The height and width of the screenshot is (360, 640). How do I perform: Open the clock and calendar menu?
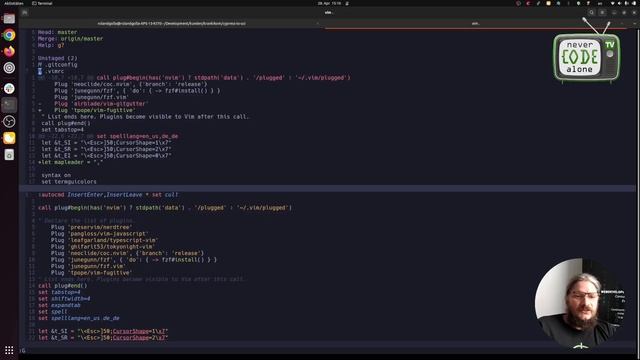point(329,3)
